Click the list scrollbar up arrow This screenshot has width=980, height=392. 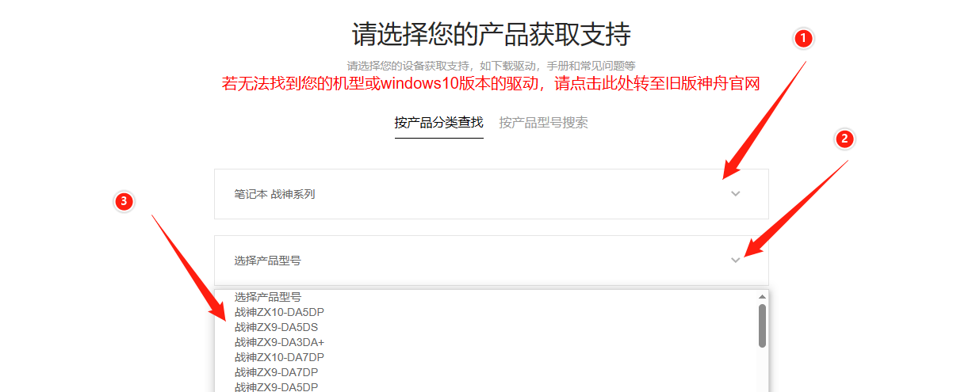762,297
